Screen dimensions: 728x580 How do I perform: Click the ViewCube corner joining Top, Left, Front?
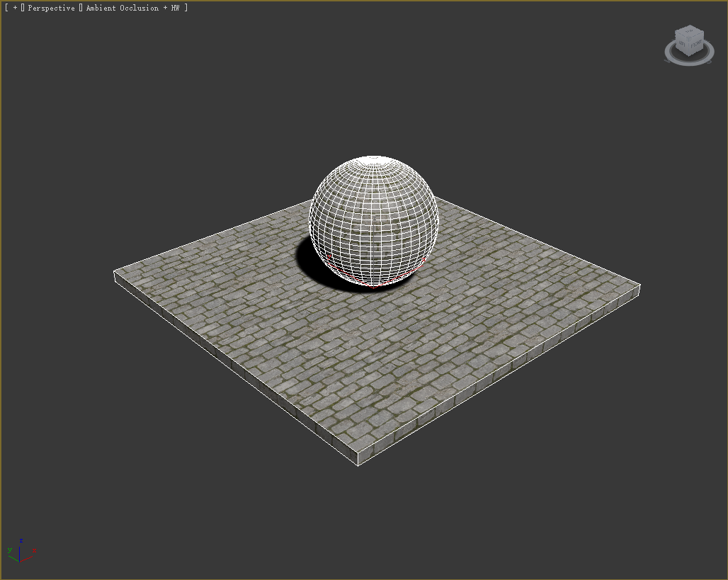pyautogui.click(x=688, y=38)
